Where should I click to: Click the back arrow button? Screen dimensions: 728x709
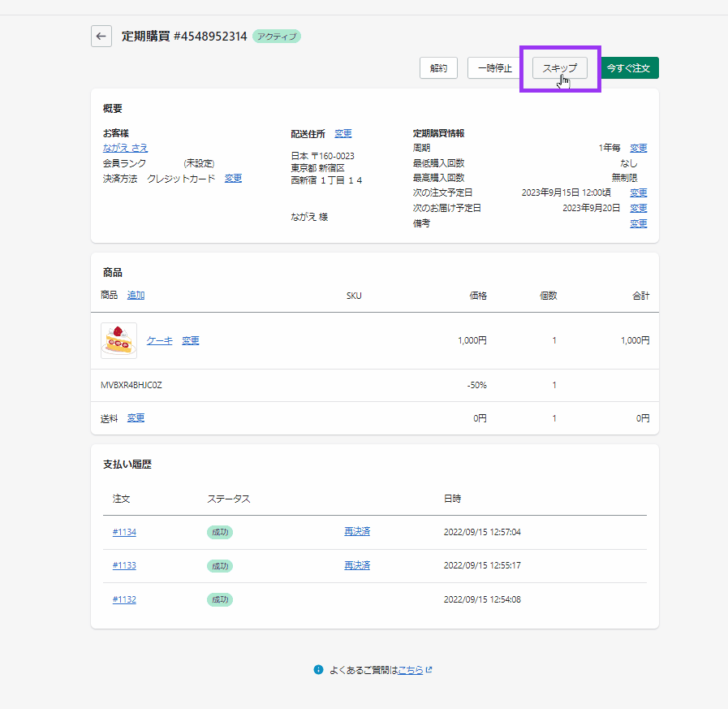click(x=101, y=37)
